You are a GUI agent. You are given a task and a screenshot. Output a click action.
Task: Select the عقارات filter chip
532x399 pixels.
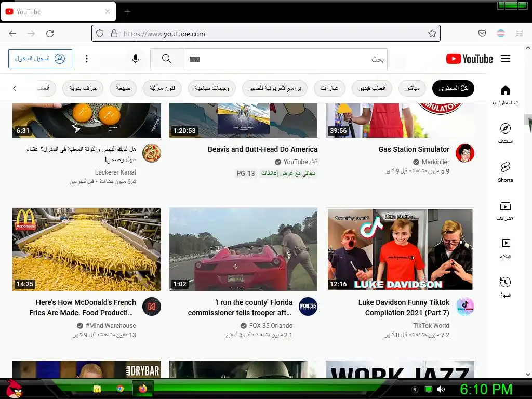pos(329,88)
